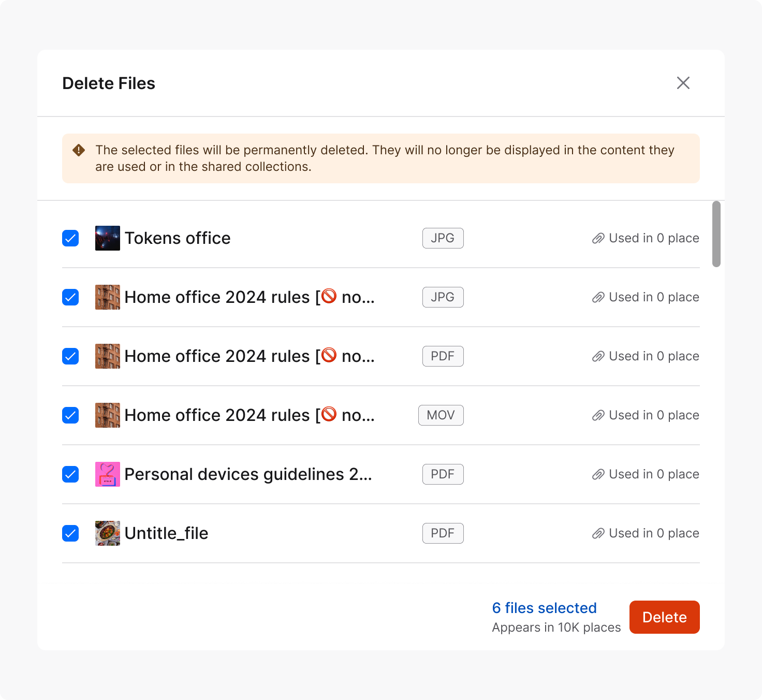
Task: Click the red Delete button
Action: click(665, 617)
